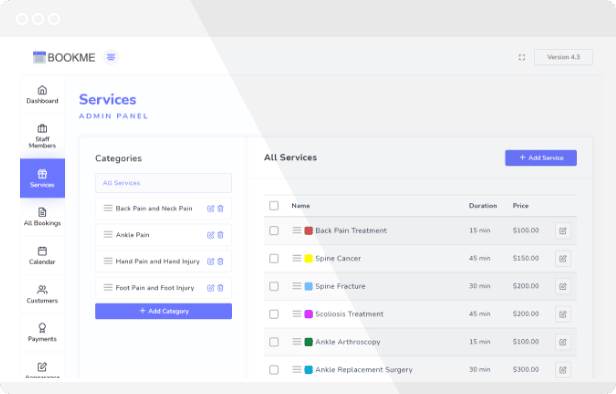The width and height of the screenshot is (616, 394).
Task: Enter fullscreen mode via the header icon
Action: 522,57
